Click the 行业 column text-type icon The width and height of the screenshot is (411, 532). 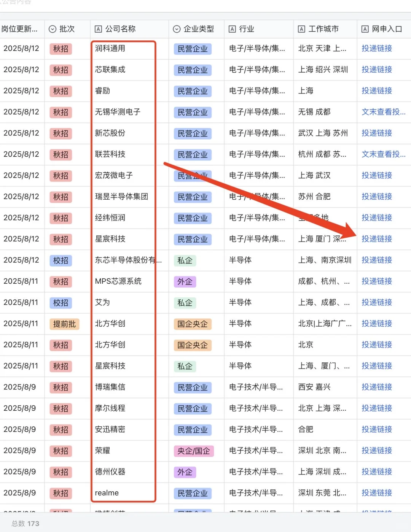(x=232, y=29)
